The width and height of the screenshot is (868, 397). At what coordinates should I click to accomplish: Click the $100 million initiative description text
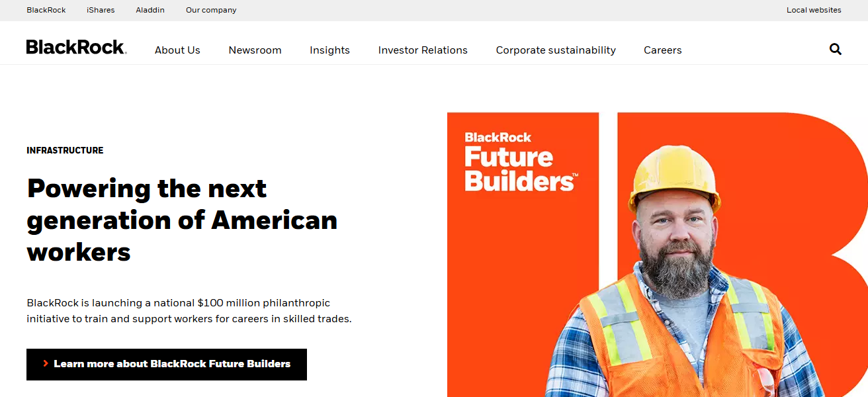[x=189, y=311]
